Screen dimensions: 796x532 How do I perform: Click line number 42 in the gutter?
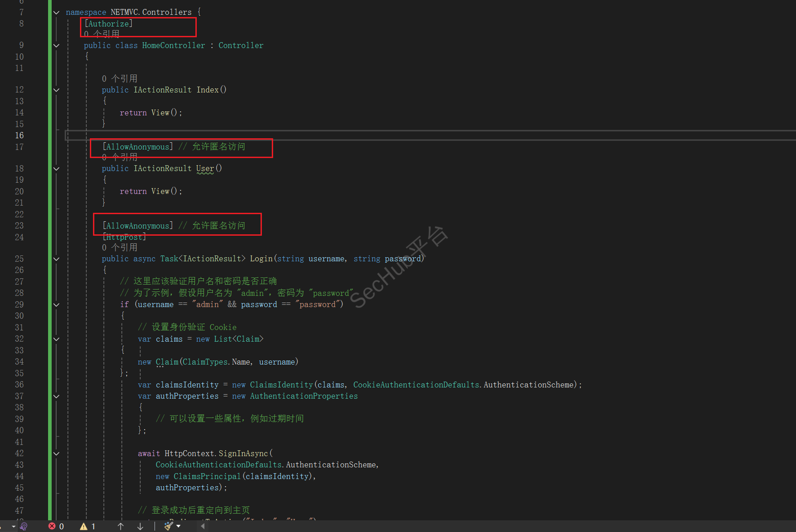pos(19,453)
